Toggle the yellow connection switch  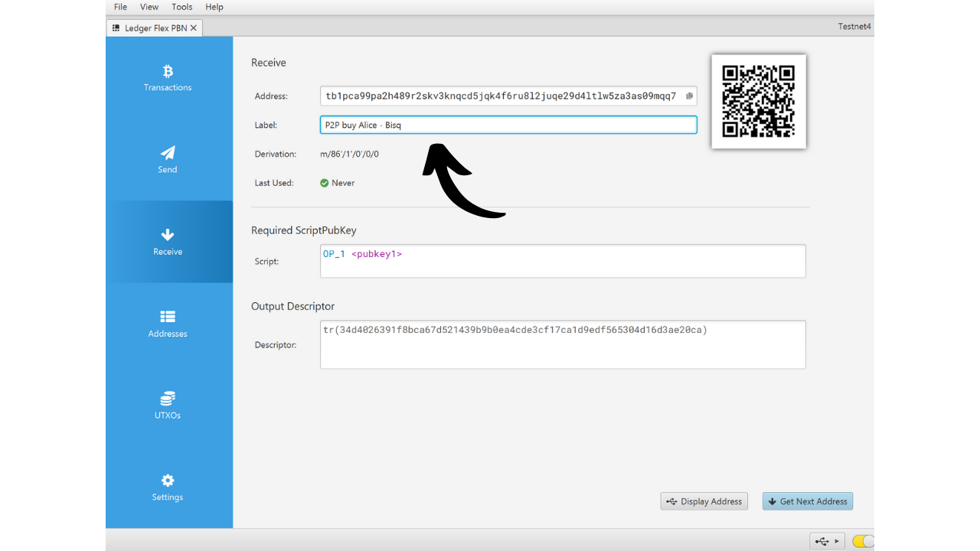863,541
